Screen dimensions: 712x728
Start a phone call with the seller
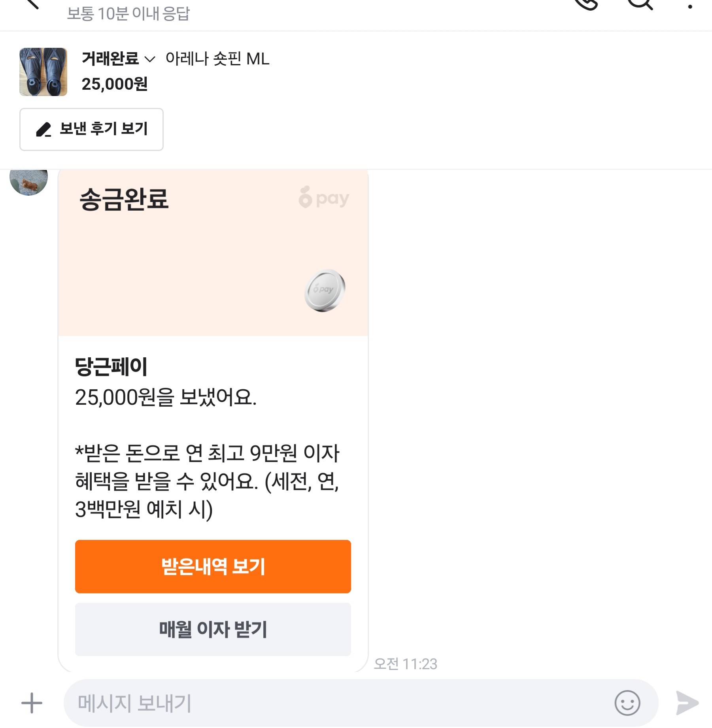(x=586, y=4)
